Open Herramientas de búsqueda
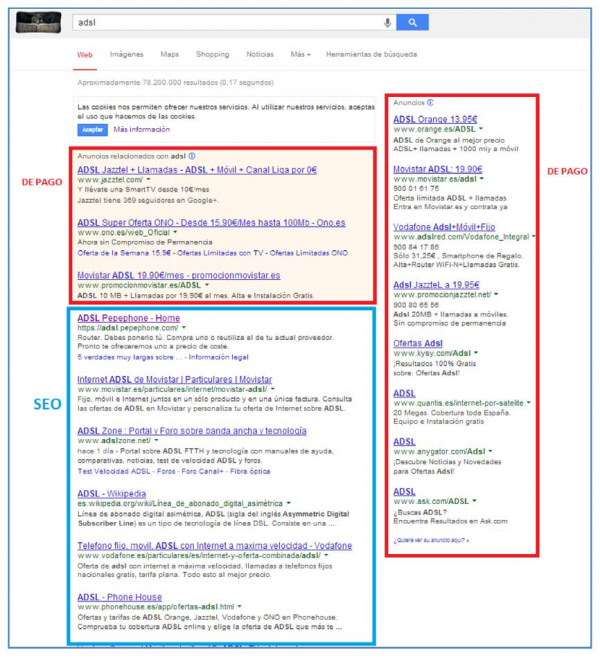The image size is (600, 664). click(371, 54)
